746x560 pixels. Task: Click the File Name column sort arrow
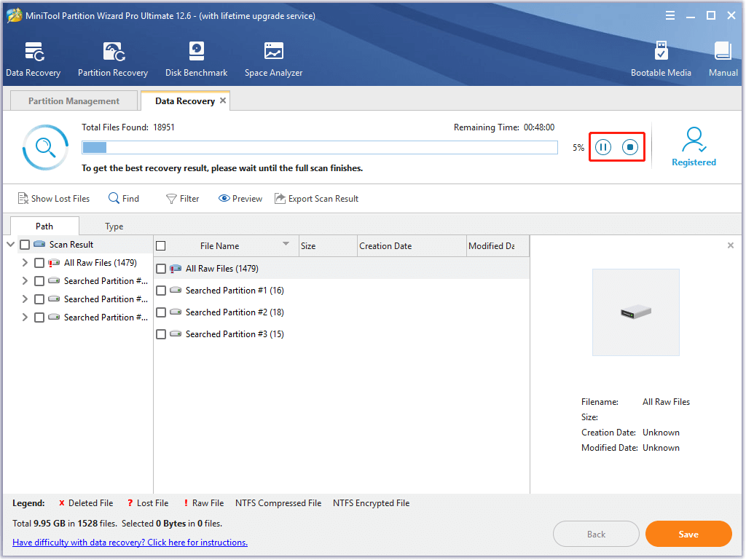[x=286, y=243]
